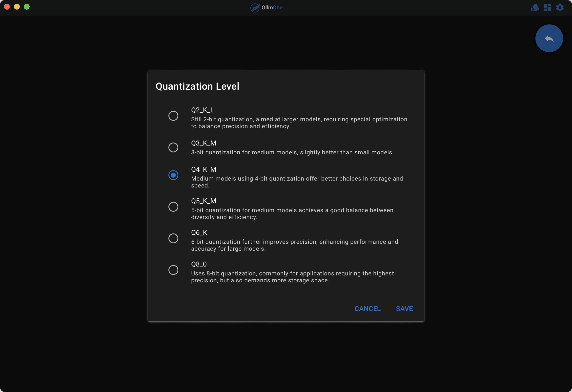Screen dimensions: 572x392
Task: Click the Q2_K_L description text
Action: 299,123
